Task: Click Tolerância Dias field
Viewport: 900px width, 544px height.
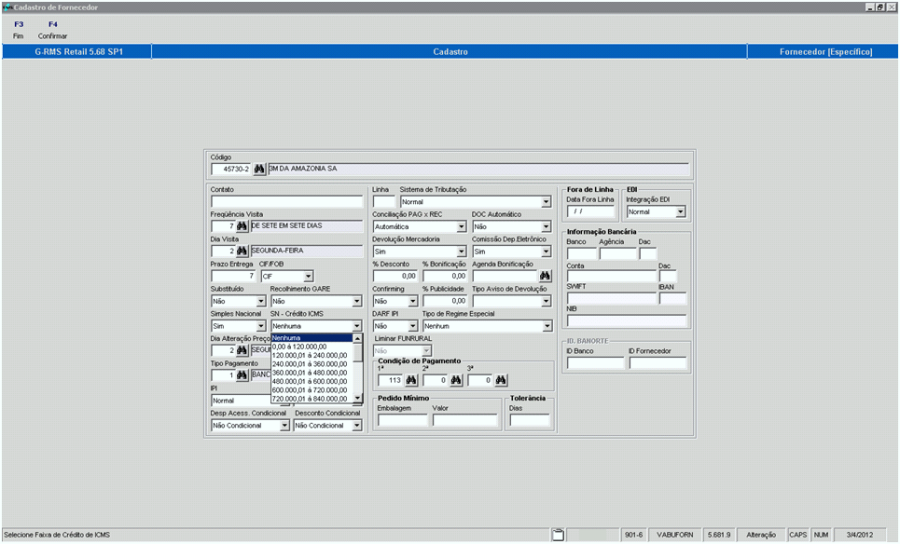Action: click(530, 421)
